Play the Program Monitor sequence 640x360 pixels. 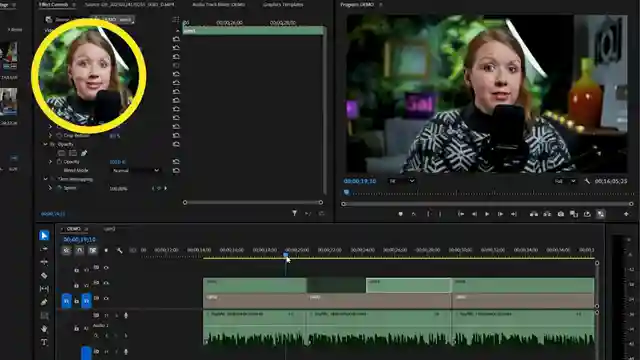tap(487, 214)
